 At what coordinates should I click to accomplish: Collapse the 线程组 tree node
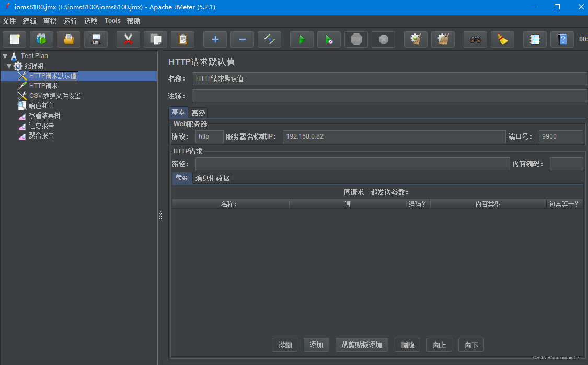click(x=9, y=66)
